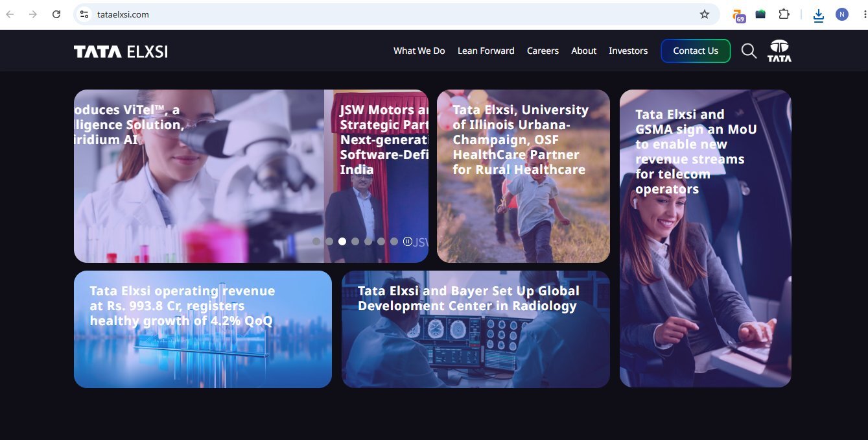The width and height of the screenshot is (868, 440).
Task: Open the About menu
Action: 584,51
